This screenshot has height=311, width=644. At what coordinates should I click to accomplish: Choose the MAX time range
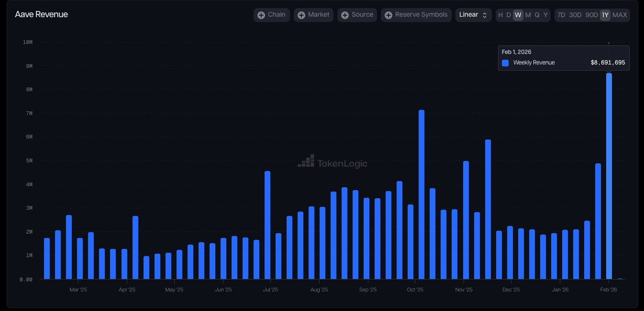click(620, 15)
